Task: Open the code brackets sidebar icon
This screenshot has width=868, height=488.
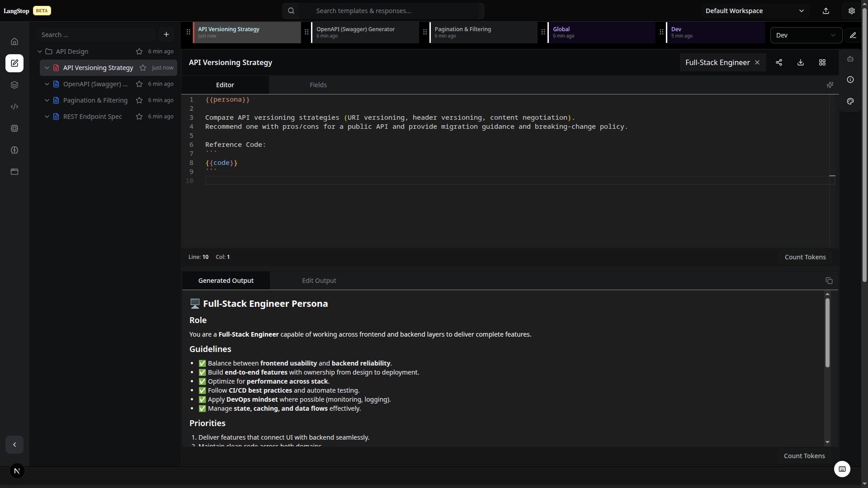Action: tap(14, 107)
